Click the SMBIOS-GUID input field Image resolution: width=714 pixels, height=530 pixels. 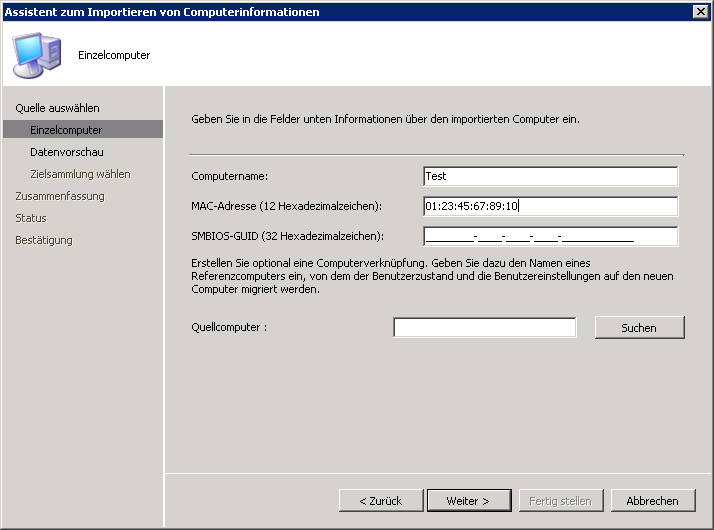[x=550, y=236]
